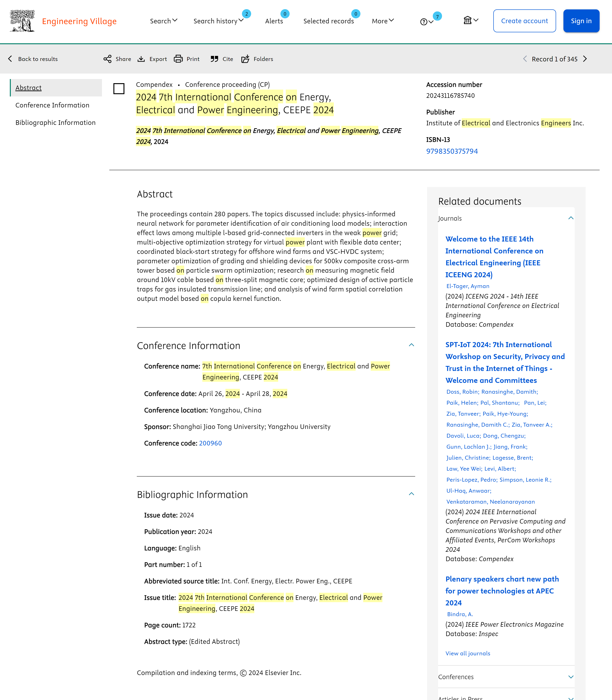Screen dimensions: 612x700
Task: Collapse the Conference Information section
Action: (412, 345)
